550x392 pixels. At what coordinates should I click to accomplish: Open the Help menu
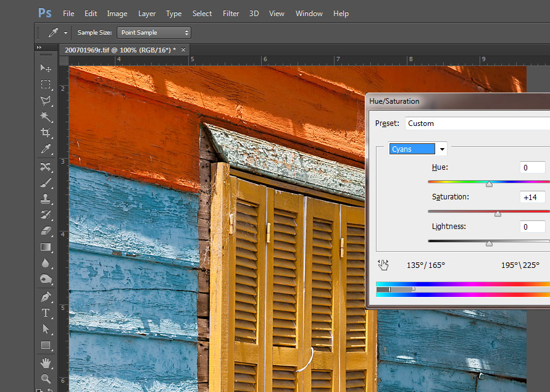tap(341, 14)
